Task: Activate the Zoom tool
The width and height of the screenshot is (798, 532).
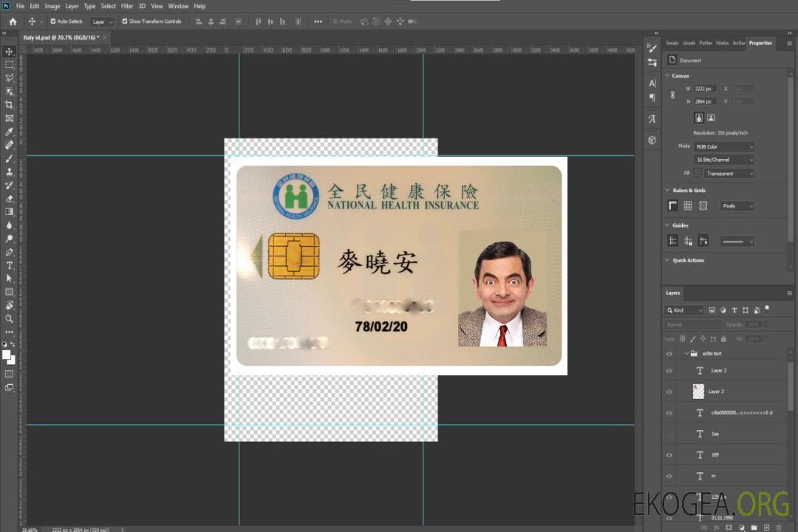Action: [10, 318]
